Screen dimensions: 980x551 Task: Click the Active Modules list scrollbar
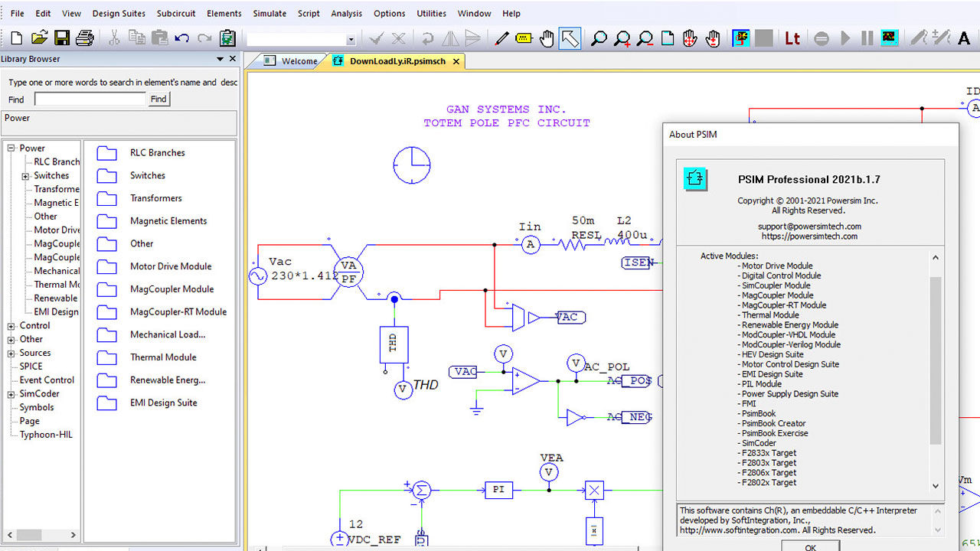click(935, 360)
